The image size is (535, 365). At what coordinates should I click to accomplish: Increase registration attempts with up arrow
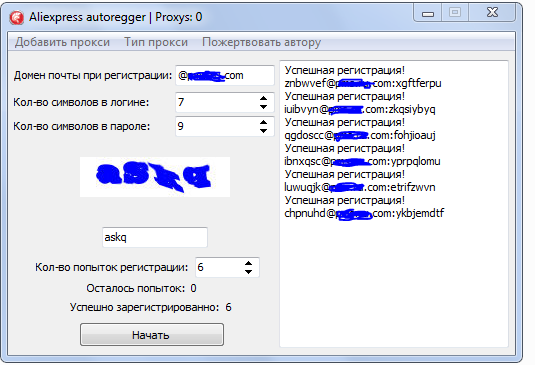pyautogui.click(x=249, y=263)
